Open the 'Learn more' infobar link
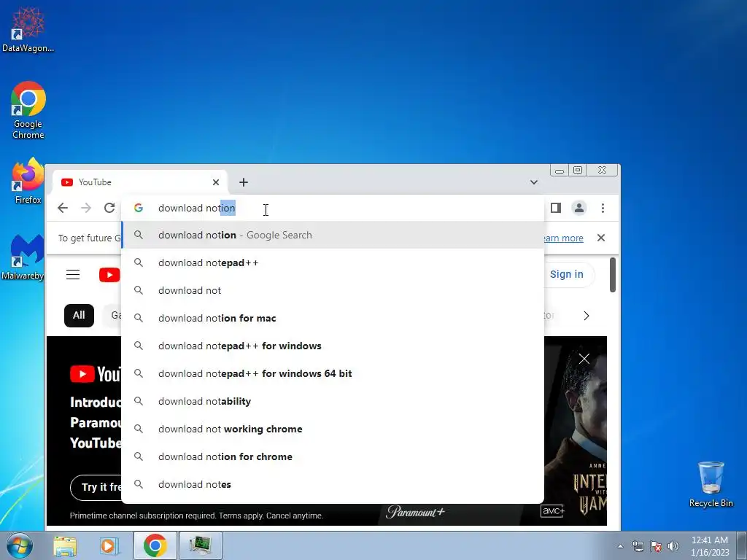The image size is (747, 560). pyautogui.click(x=563, y=238)
